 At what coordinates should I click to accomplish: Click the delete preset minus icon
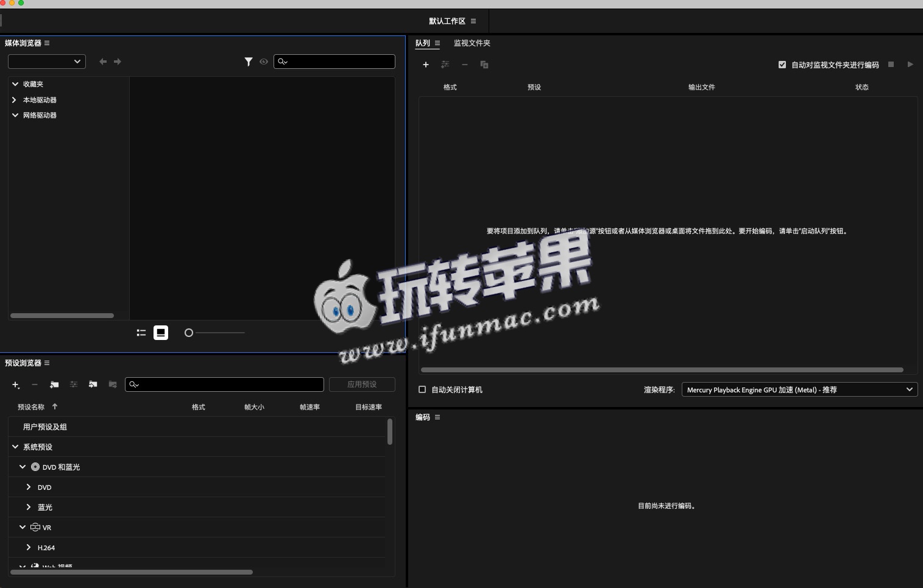(x=35, y=384)
